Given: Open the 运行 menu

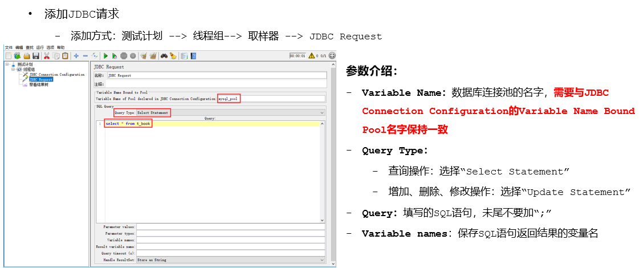Looking at the screenshot, I should click(40, 48).
